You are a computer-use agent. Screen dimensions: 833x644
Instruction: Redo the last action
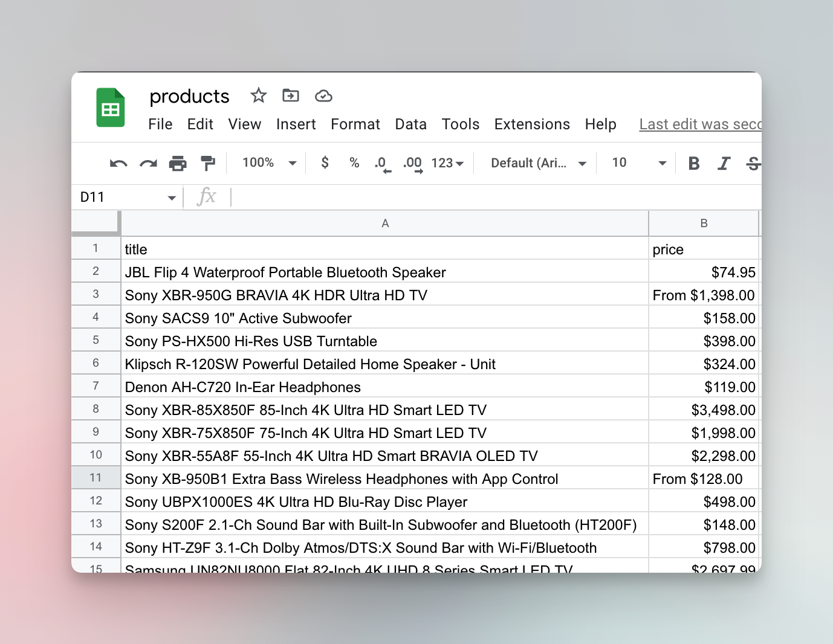148,163
